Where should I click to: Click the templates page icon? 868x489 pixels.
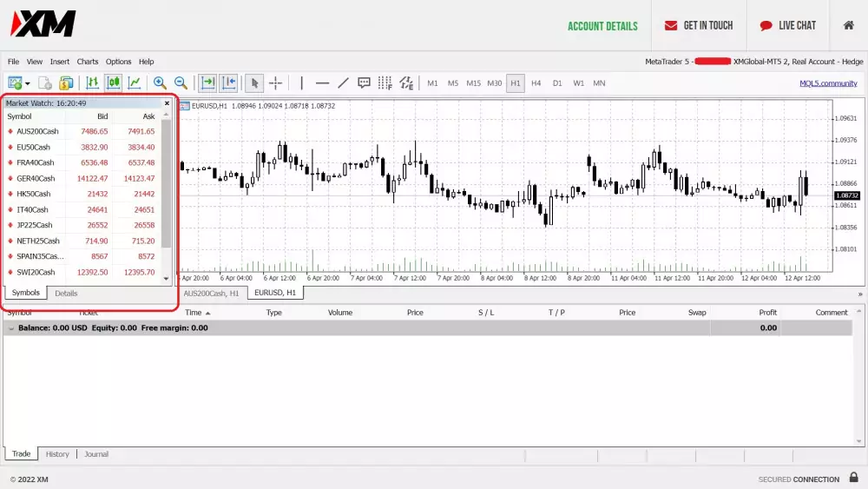[x=45, y=83]
